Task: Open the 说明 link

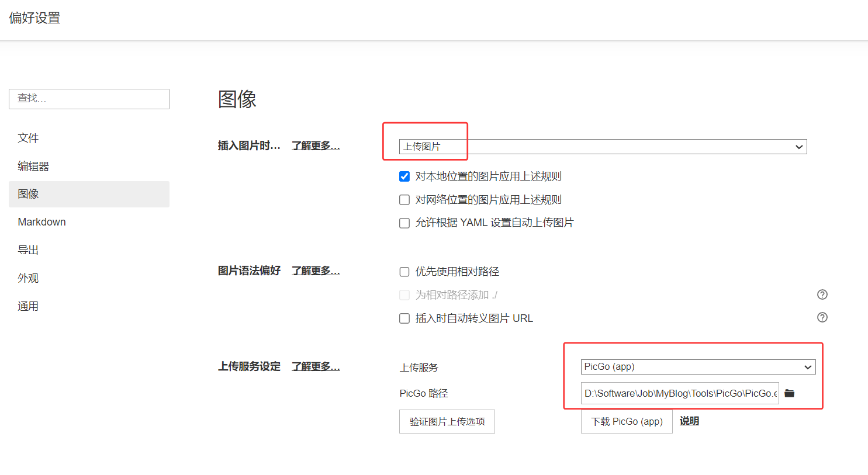Action: click(689, 421)
